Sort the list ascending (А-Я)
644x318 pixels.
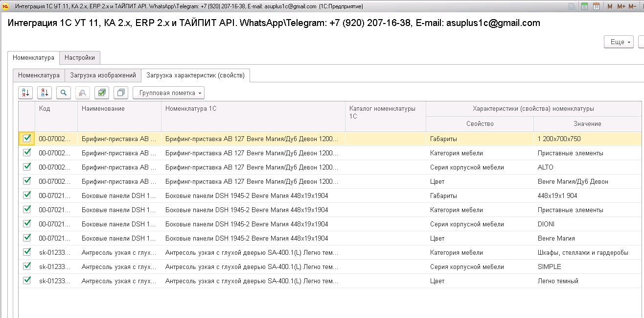25,93
